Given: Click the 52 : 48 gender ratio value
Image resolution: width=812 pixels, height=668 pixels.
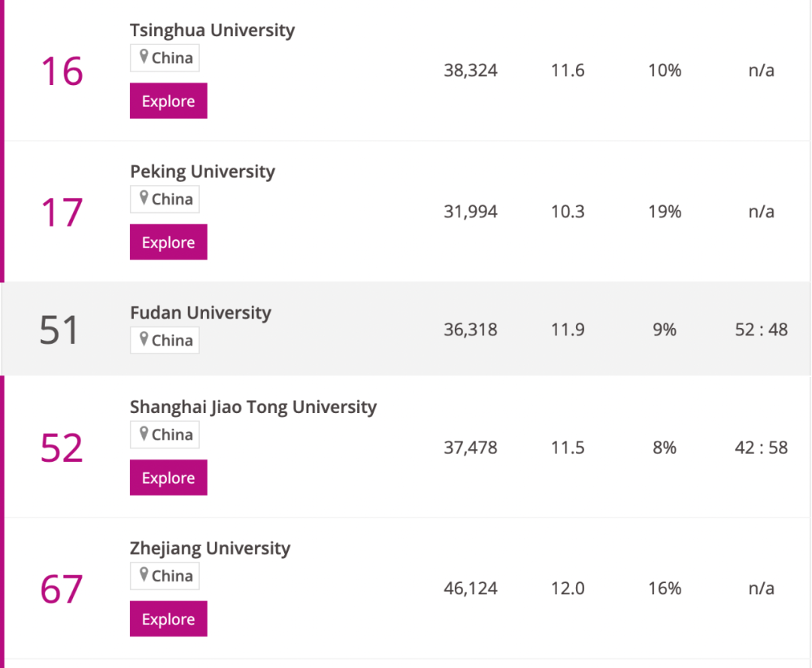Looking at the screenshot, I should (761, 329).
